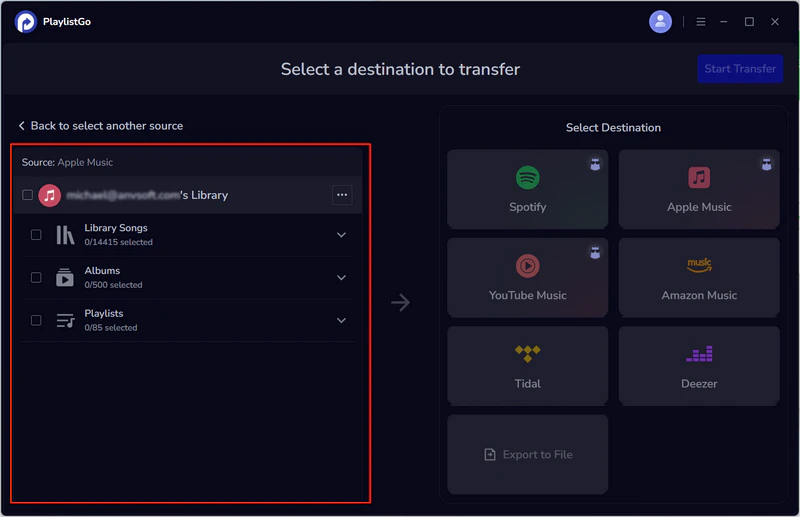Choose Deezer as destination
This screenshot has width=800, height=517.
pyautogui.click(x=699, y=365)
